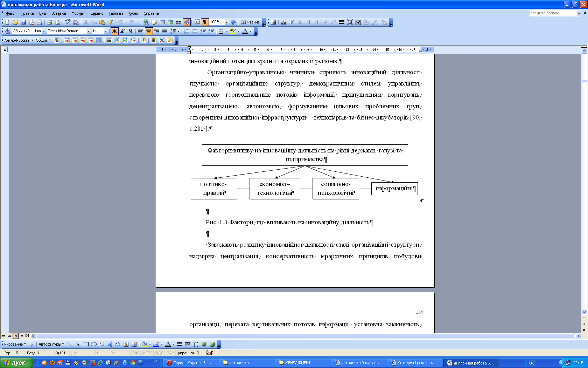Image resolution: width=588 pixels, height=368 pixels.
Task: Save the document with the floppy icon
Action: tap(23, 22)
